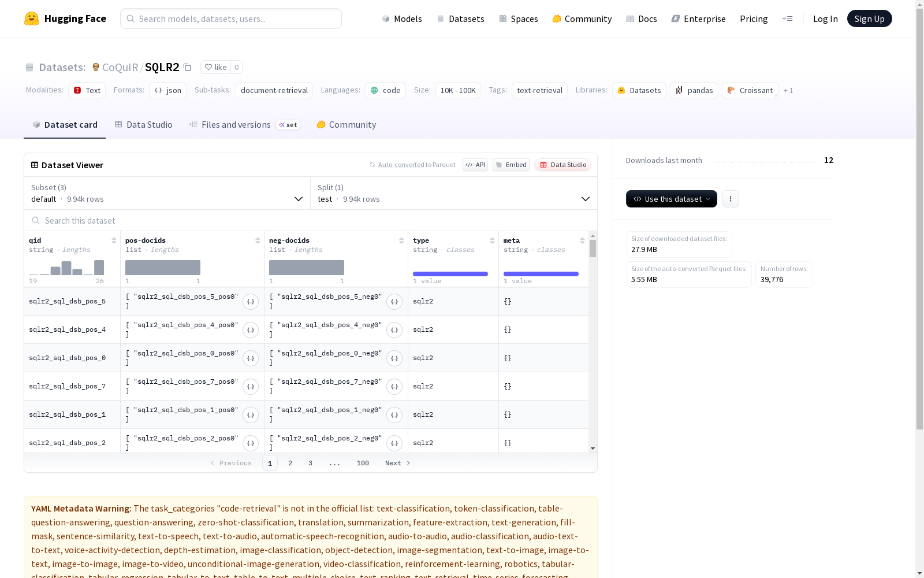Click the qid lengths histogram
The width and height of the screenshot is (924, 578).
[66, 268]
